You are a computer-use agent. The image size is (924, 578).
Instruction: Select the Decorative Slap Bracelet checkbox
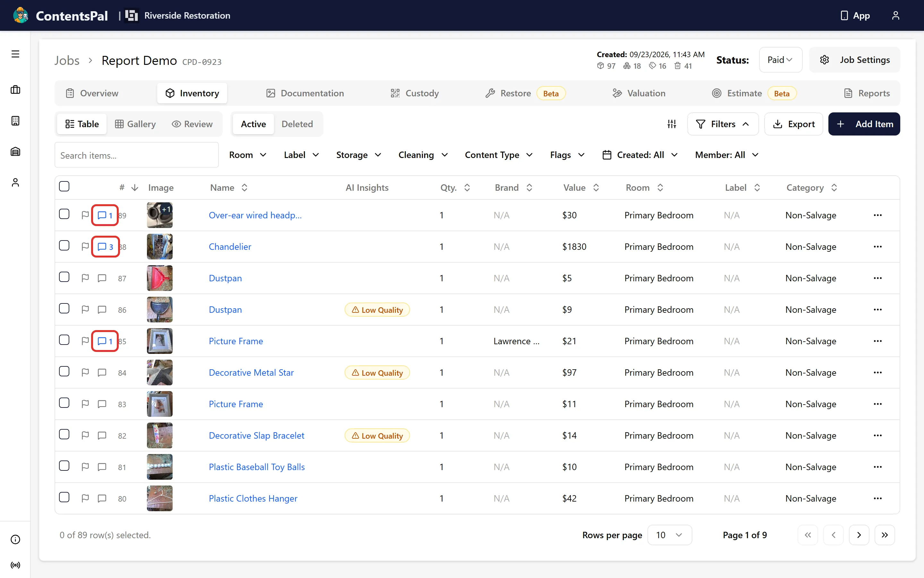[64, 434]
